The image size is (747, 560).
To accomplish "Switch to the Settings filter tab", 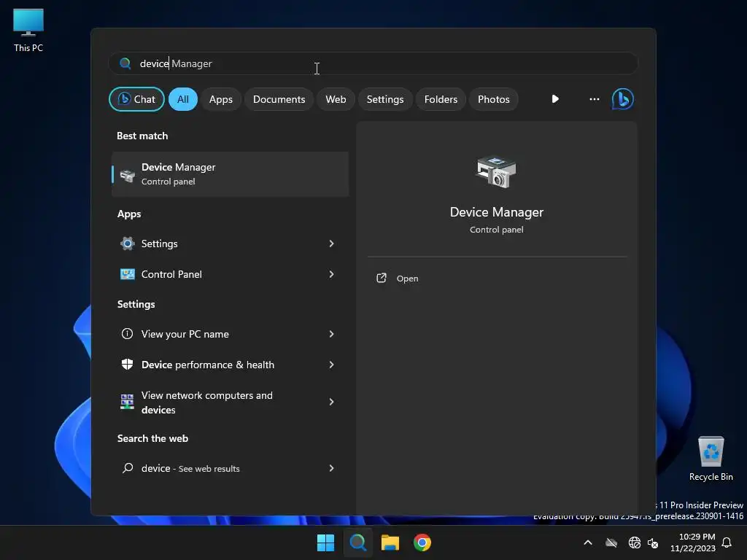I will tap(385, 99).
